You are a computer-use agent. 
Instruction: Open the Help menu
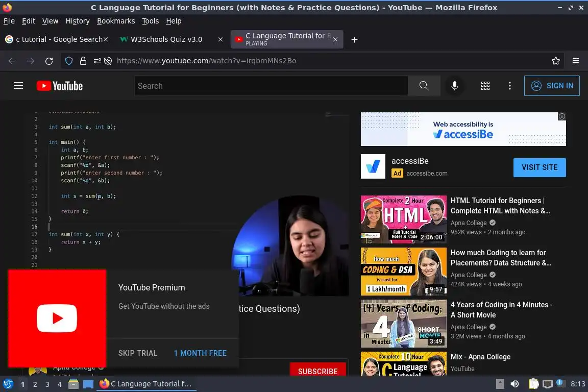174,21
